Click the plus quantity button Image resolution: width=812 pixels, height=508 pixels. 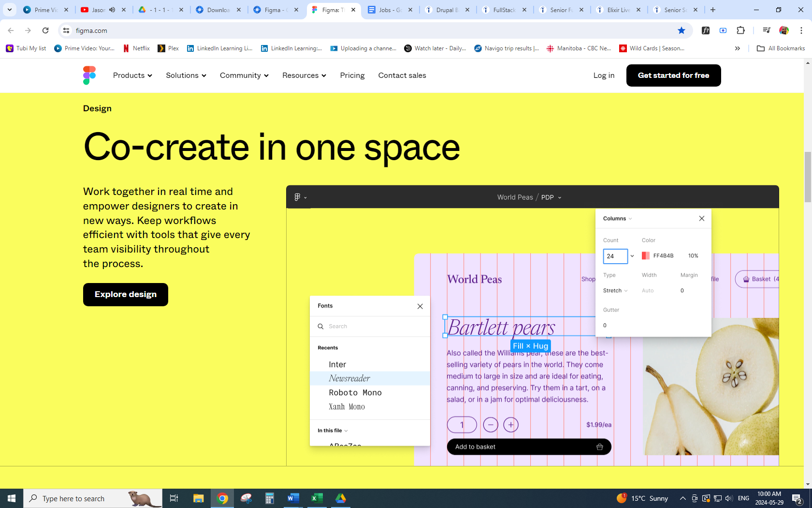(x=511, y=425)
